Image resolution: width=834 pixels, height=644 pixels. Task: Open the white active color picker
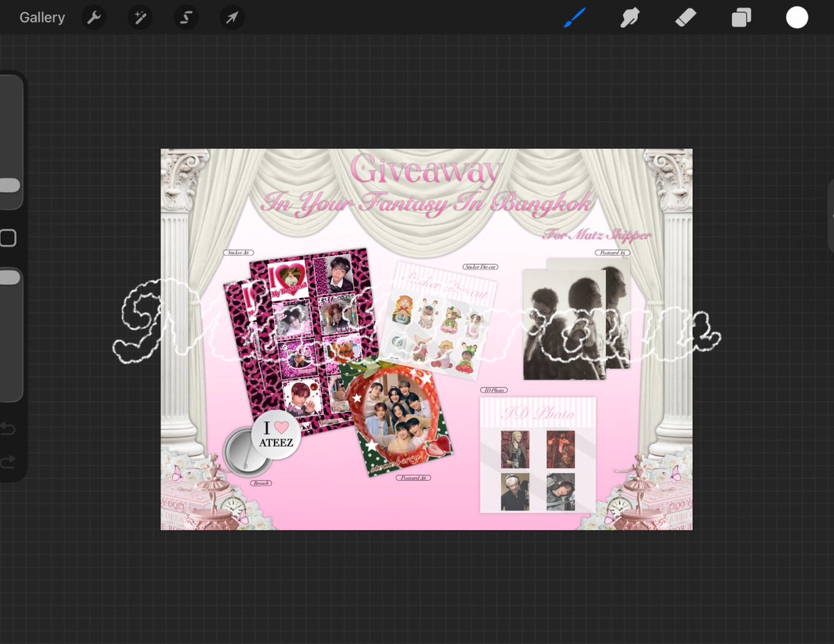pos(797,17)
